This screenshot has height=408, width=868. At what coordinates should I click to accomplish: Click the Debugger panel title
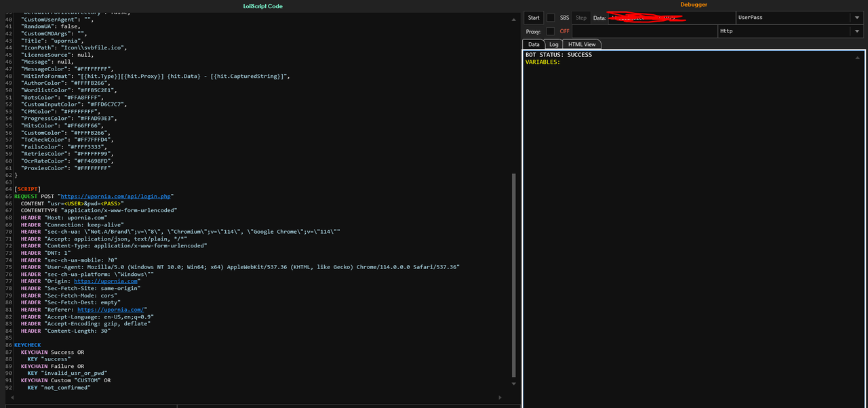(694, 5)
